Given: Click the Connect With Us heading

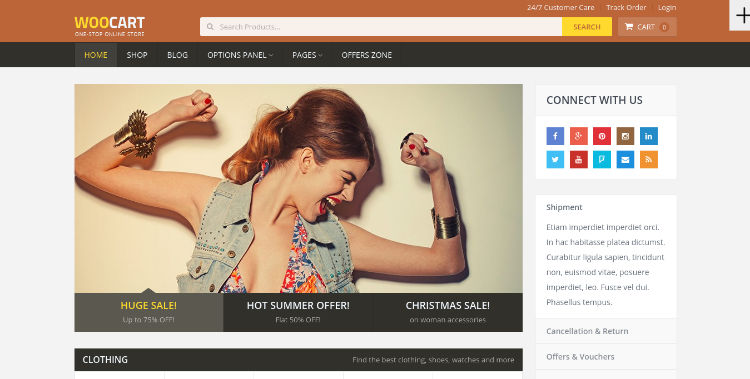Looking at the screenshot, I should (594, 100).
